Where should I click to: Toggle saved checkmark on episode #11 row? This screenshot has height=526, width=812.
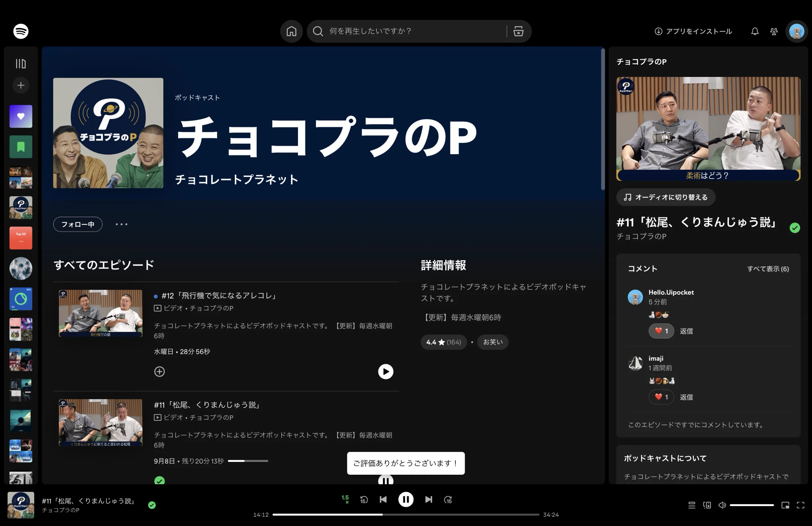point(159,480)
